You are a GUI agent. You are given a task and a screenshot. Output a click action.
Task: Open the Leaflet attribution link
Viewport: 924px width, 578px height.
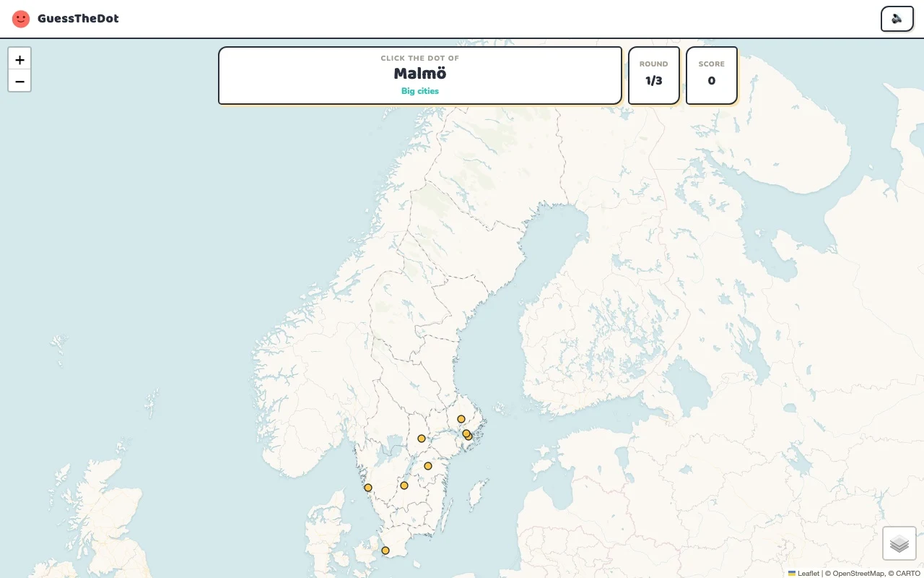(803, 573)
